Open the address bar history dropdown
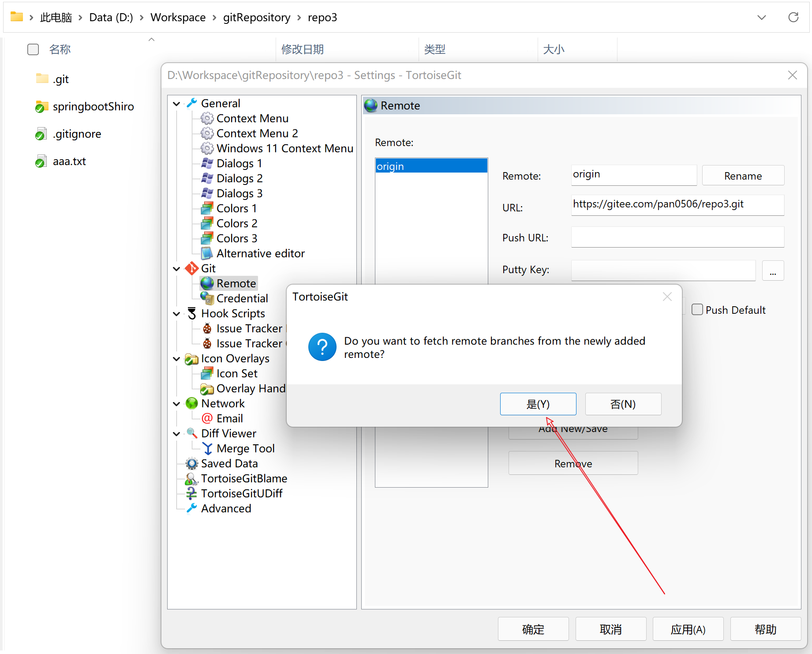 [761, 17]
